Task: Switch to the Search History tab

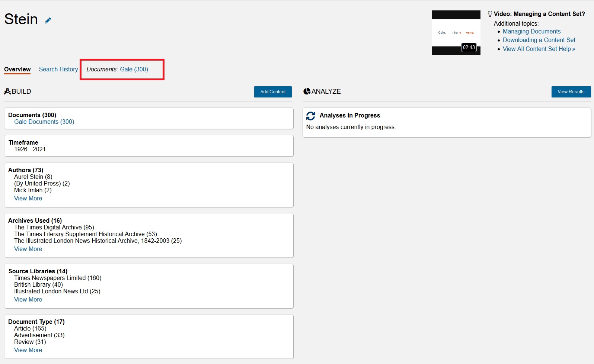Action: pos(58,69)
